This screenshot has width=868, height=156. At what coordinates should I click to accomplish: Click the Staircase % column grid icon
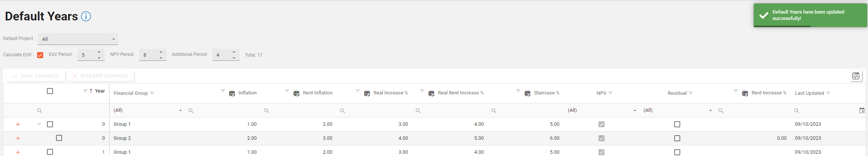[x=527, y=93]
